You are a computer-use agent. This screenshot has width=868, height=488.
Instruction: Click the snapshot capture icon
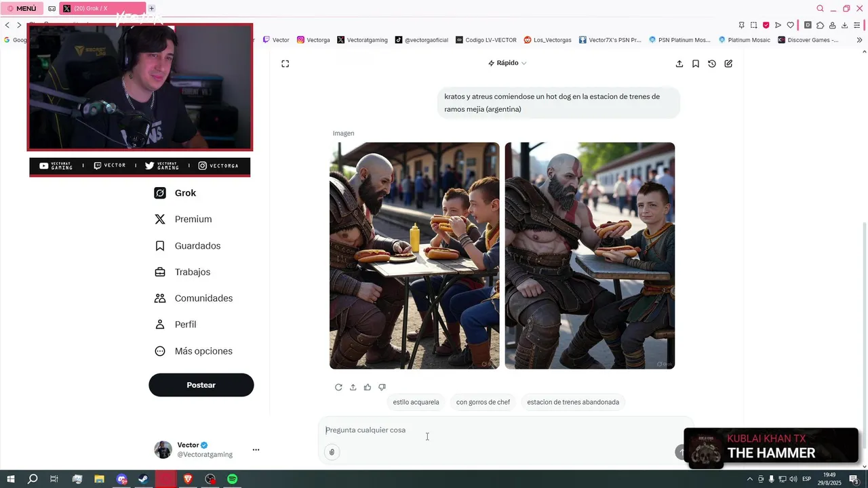(x=753, y=25)
